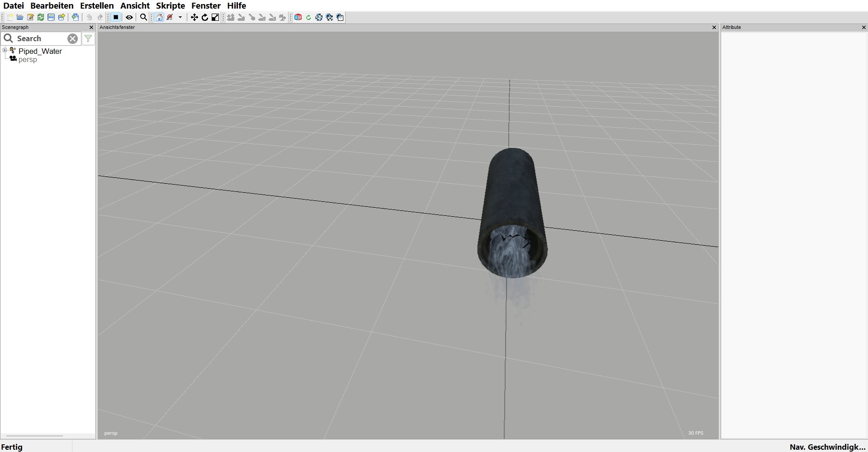
Task: Clear the Scenegraph search field
Action: 72,38
